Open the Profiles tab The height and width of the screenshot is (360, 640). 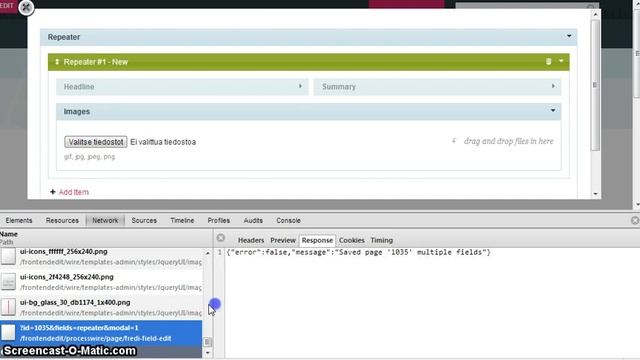coord(218,220)
